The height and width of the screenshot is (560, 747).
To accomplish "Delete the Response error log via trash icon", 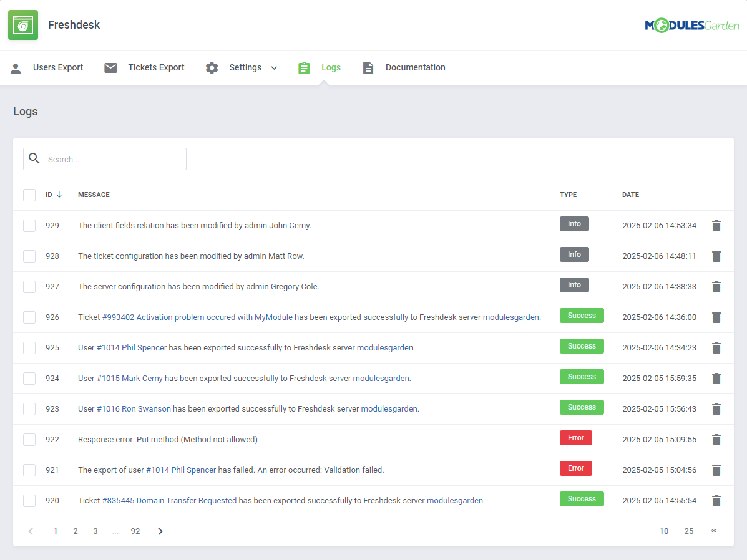I will (716, 439).
